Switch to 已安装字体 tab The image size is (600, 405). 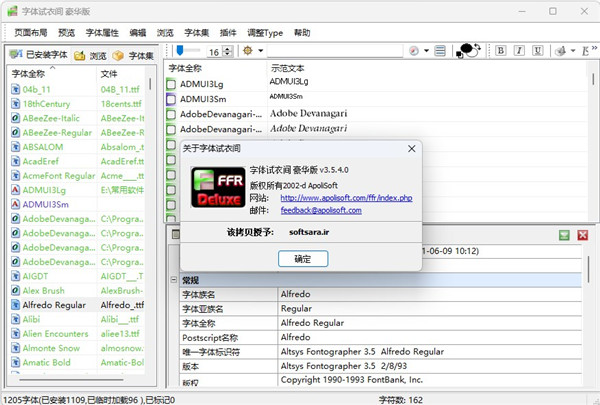tap(39, 55)
